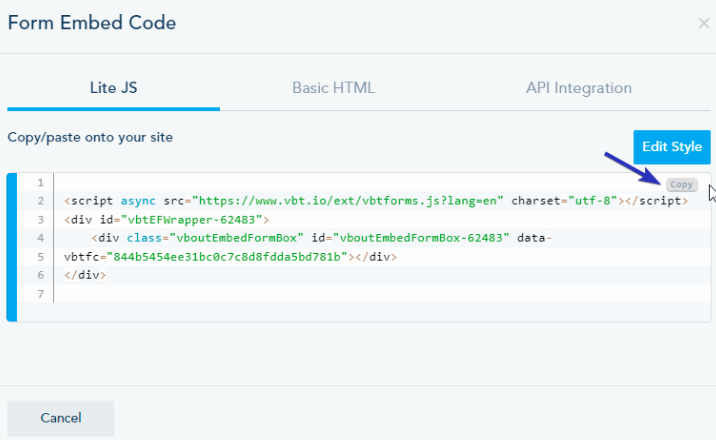Select line number 2 in the gutter

pos(40,201)
